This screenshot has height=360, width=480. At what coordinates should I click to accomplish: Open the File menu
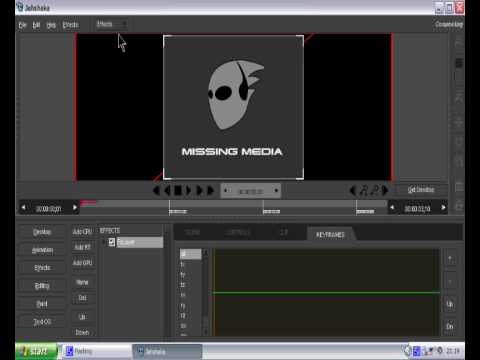point(22,25)
